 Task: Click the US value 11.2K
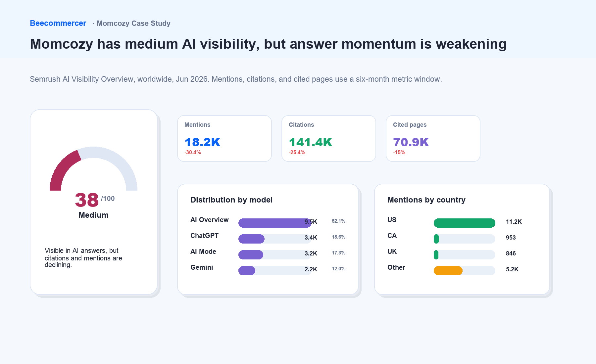pos(514,222)
